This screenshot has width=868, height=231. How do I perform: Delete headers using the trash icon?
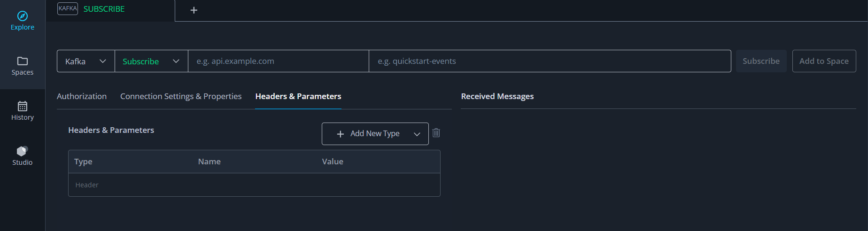[x=436, y=133]
